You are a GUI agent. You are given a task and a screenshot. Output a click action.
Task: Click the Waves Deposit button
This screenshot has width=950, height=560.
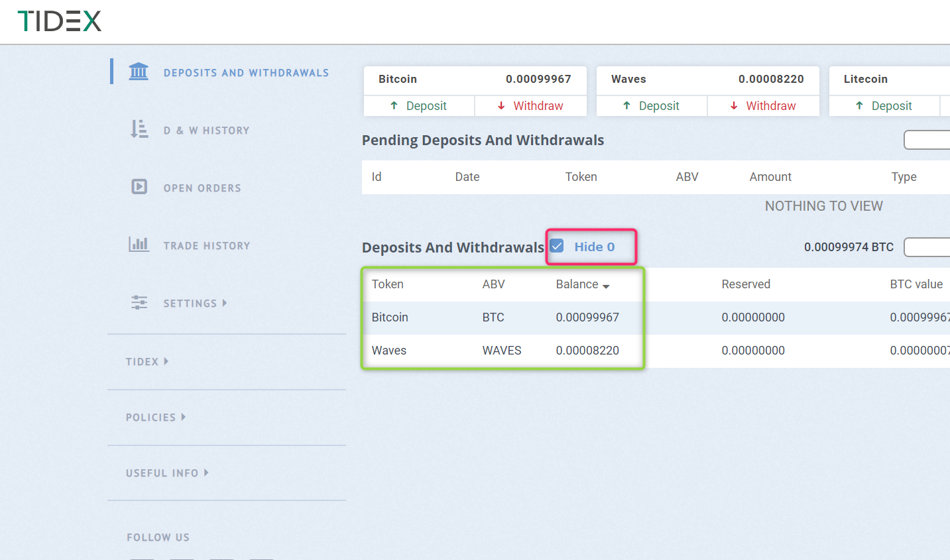point(652,106)
